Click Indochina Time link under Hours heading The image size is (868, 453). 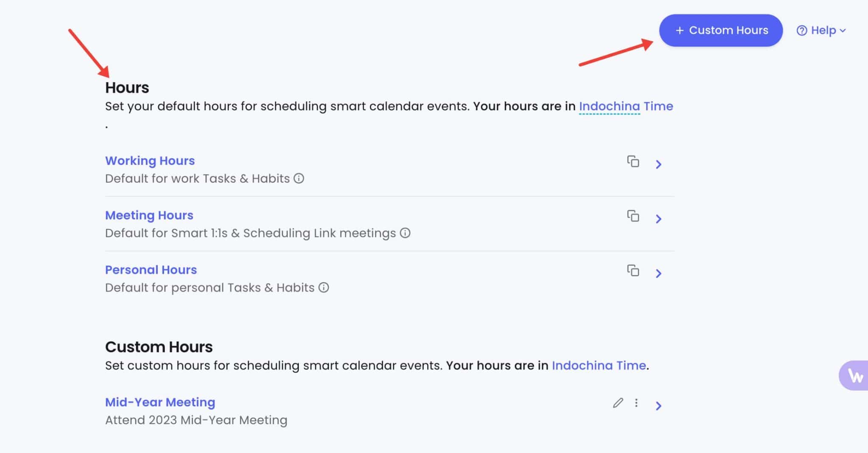click(626, 106)
